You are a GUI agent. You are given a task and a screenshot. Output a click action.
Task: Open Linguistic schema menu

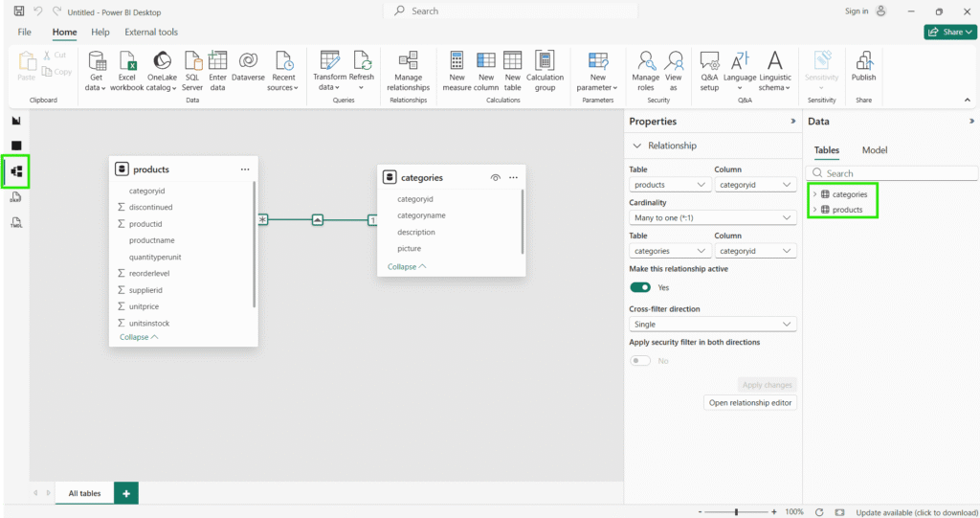pos(775,71)
